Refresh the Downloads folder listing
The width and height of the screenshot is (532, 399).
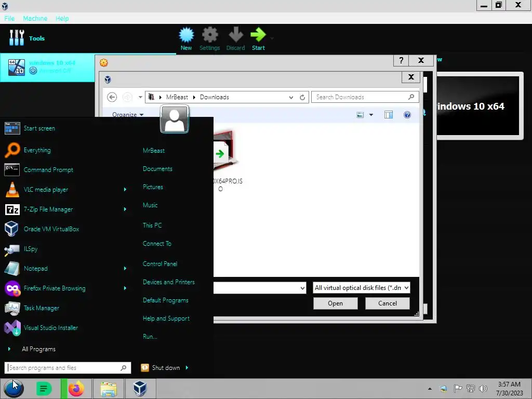click(x=302, y=97)
